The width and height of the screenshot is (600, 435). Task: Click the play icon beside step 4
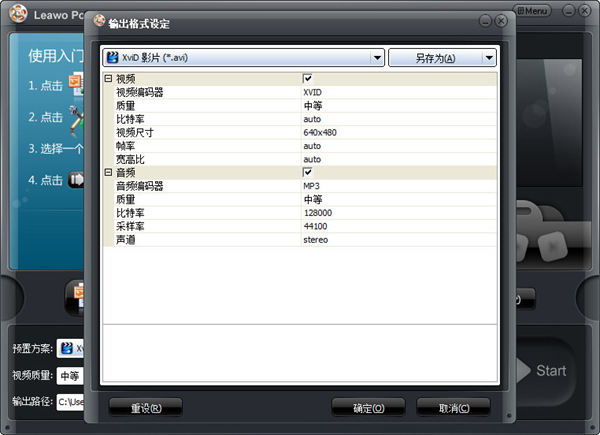(76, 179)
